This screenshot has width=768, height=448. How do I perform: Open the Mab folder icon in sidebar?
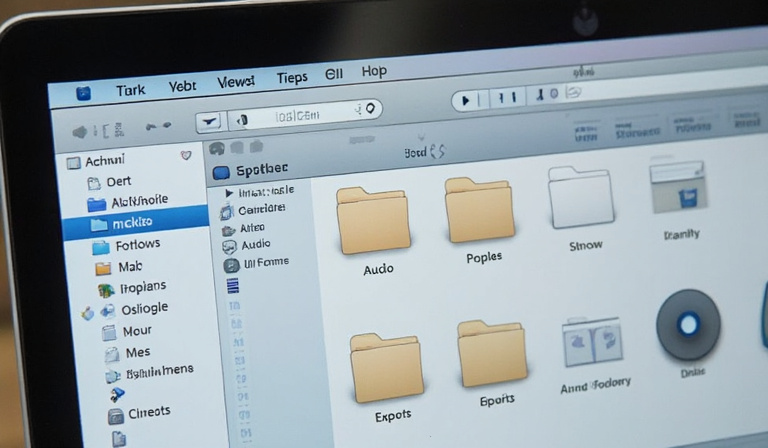tap(103, 269)
